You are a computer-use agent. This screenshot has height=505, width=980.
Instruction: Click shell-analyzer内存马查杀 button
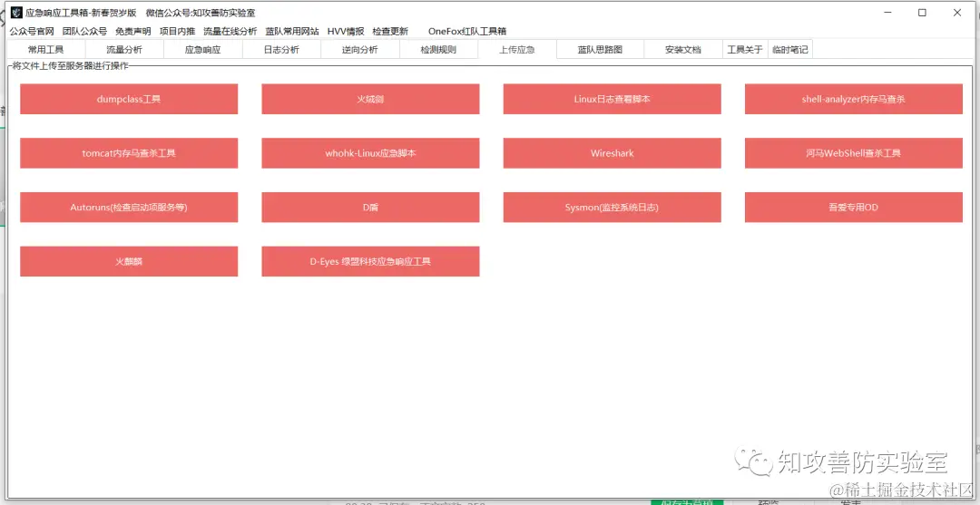tap(854, 99)
